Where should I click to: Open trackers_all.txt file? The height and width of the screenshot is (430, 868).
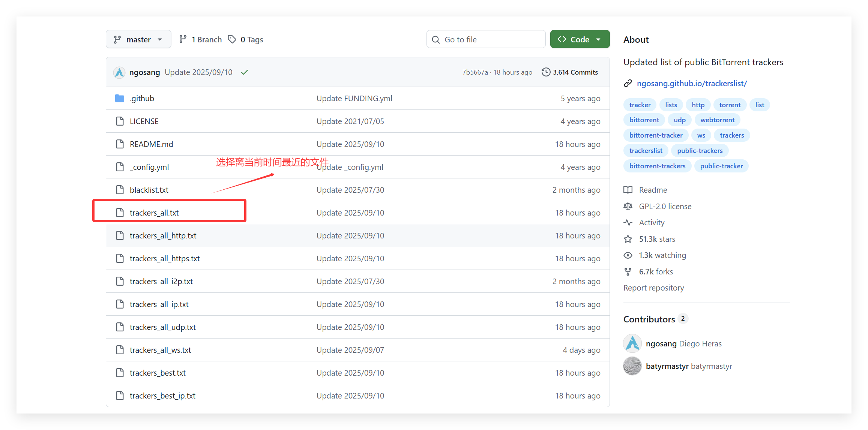click(x=154, y=213)
